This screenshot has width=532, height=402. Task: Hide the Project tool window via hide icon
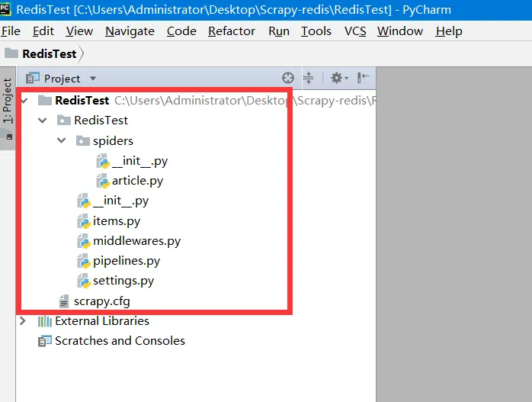[363, 77]
